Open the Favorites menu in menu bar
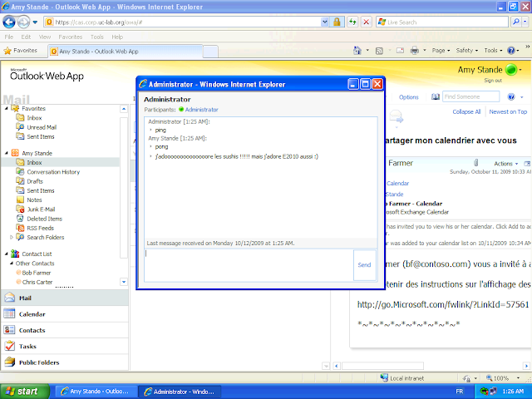This screenshot has width=532, height=399. [70, 37]
